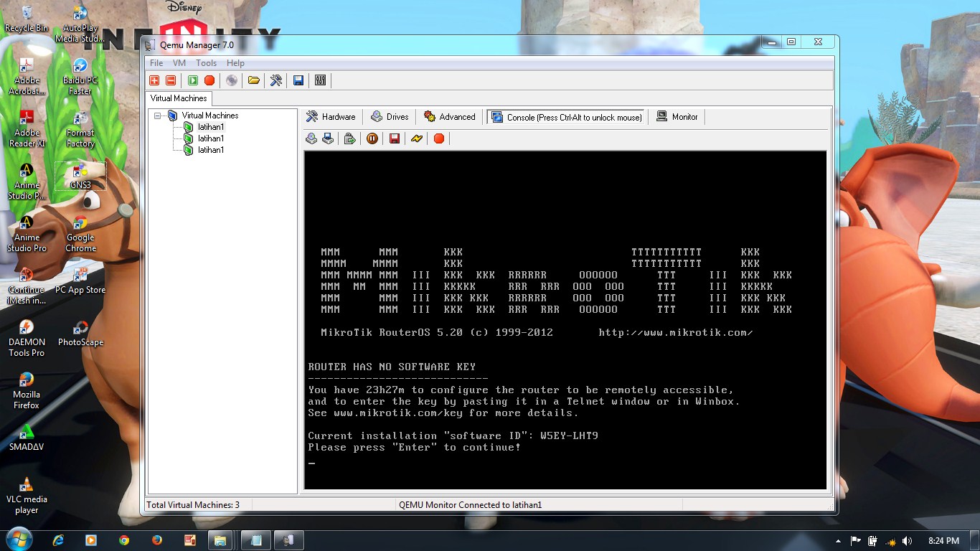This screenshot has width=980, height=551.
Task: Click the QEMU Monitor Connected to latihan1 status
Action: pyautogui.click(x=470, y=505)
